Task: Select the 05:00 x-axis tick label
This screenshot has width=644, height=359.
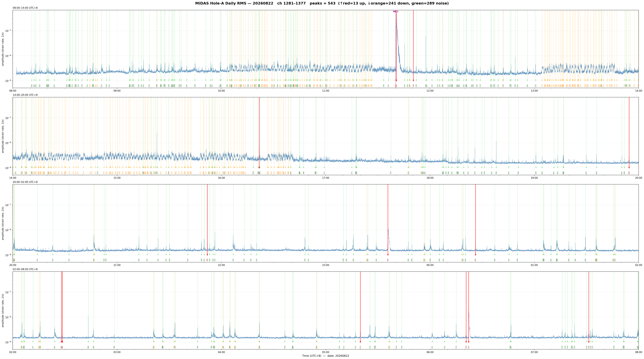Action: click(326, 352)
